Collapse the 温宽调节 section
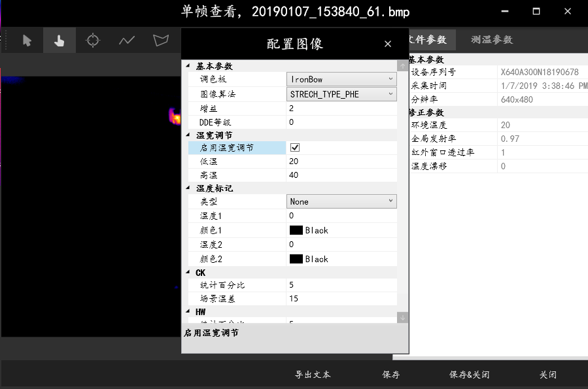Viewport: 588px width, 389px height. click(x=188, y=135)
